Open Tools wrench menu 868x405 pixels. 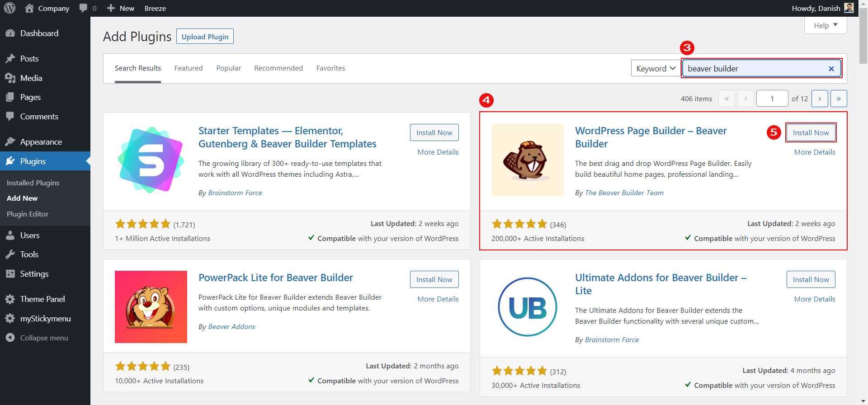[x=10, y=254]
